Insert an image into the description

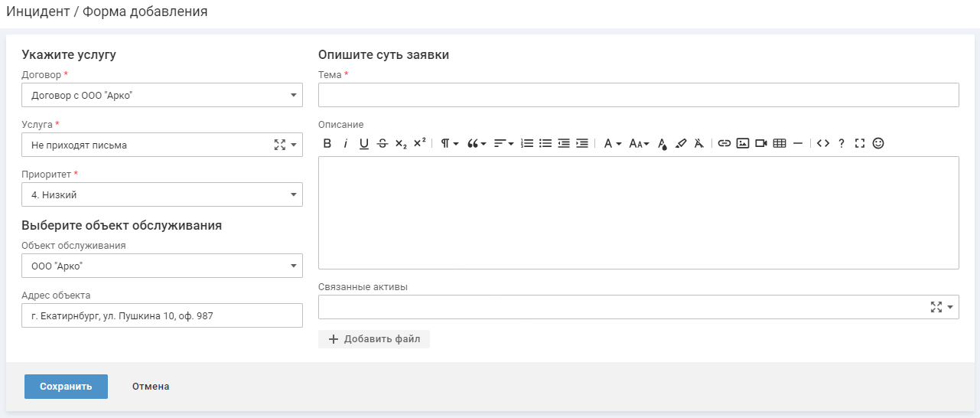[742, 143]
